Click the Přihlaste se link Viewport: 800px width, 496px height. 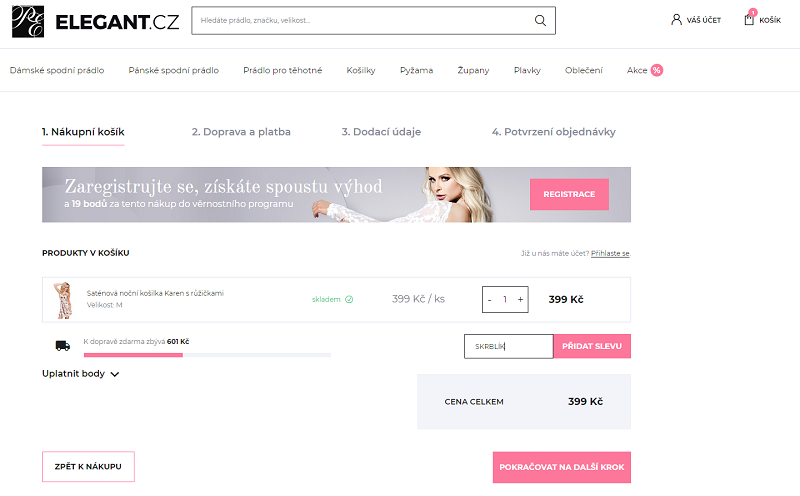click(x=610, y=253)
